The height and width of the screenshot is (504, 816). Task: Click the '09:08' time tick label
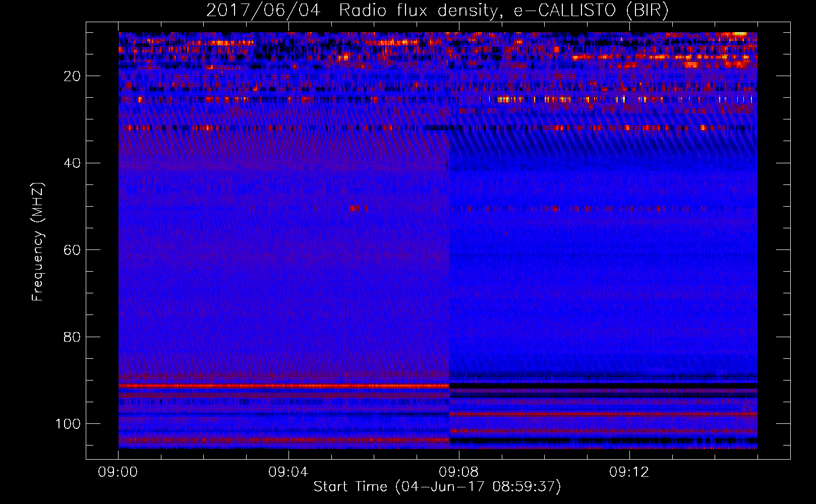point(459,472)
